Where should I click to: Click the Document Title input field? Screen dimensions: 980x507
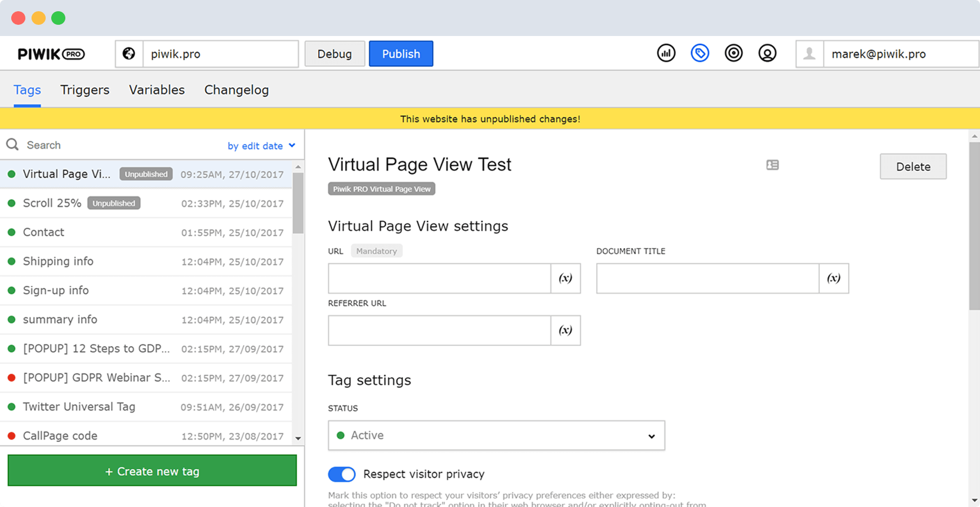click(707, 278)
